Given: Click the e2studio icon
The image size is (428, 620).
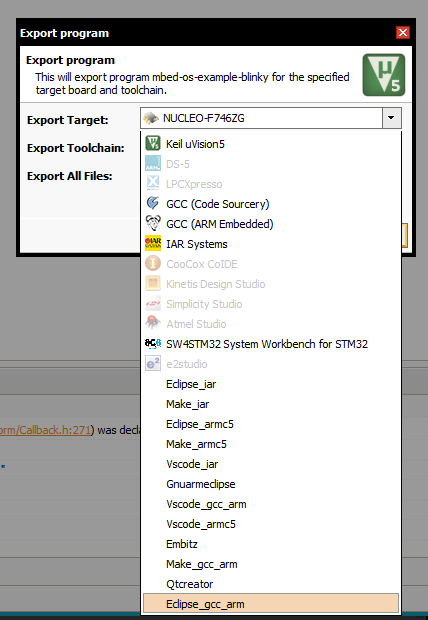Looking at the screenshot, I should pyautogui.click(x=153, y=363).
